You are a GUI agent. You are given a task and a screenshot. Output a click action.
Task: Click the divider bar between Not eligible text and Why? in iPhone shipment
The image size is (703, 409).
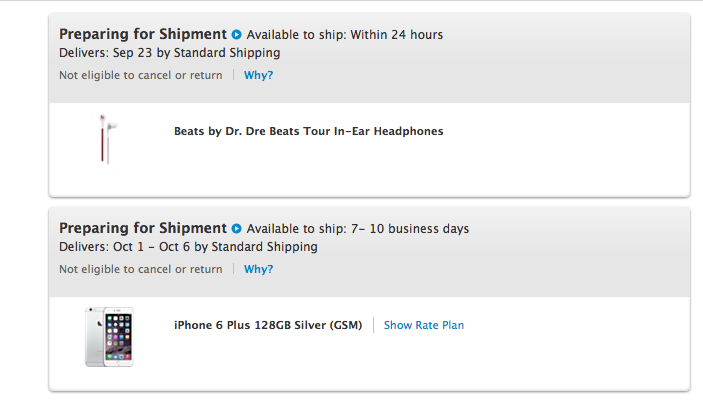click(233, 269)
